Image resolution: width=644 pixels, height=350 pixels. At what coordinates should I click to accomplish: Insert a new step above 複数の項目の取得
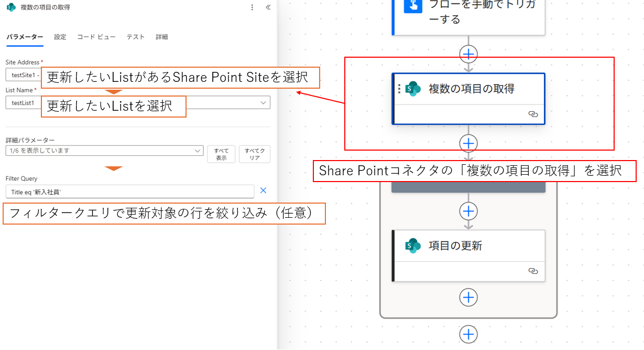(468, 54)
